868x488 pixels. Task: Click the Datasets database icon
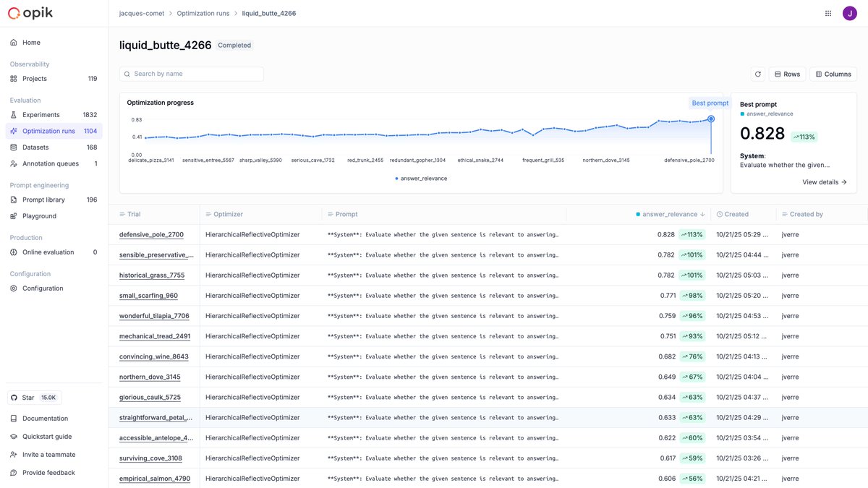click(14, 147)
